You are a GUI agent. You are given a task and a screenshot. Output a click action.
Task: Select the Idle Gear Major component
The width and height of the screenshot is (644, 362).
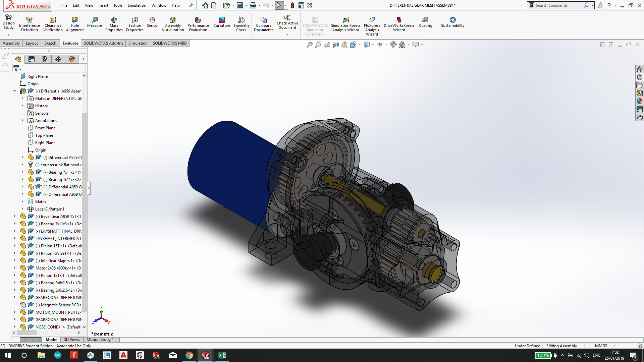click(59, 261)
